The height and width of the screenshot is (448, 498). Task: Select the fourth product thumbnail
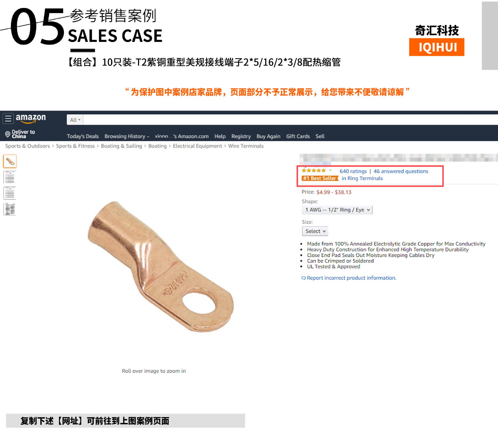point(10,209)
